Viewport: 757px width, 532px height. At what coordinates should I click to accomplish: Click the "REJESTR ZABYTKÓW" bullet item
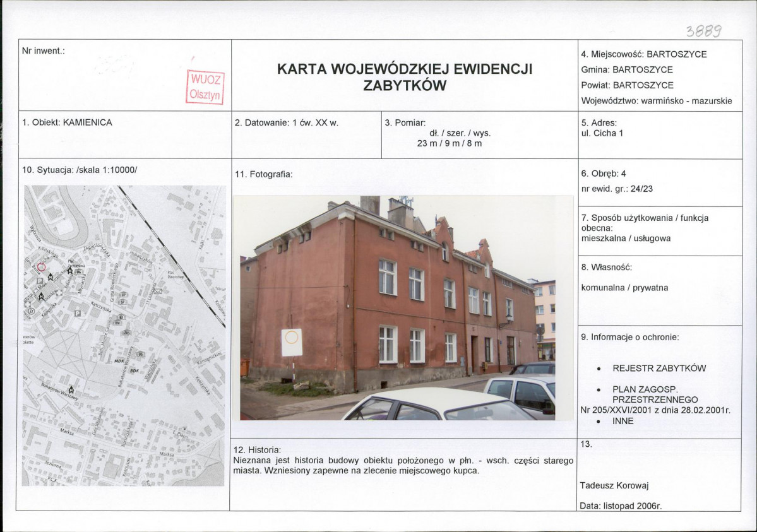(x=659, y=369)
